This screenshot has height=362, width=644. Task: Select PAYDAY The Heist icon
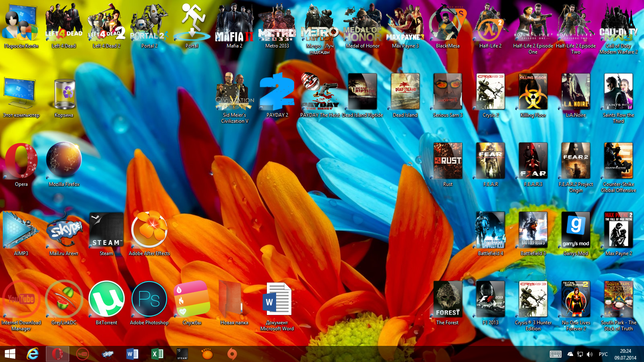point(320,92)
